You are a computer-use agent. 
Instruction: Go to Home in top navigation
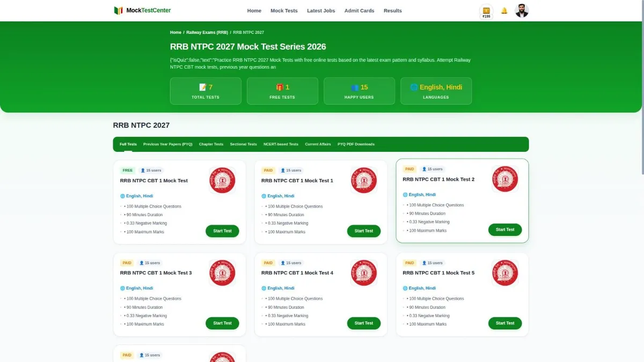click(x=254, y=11)
